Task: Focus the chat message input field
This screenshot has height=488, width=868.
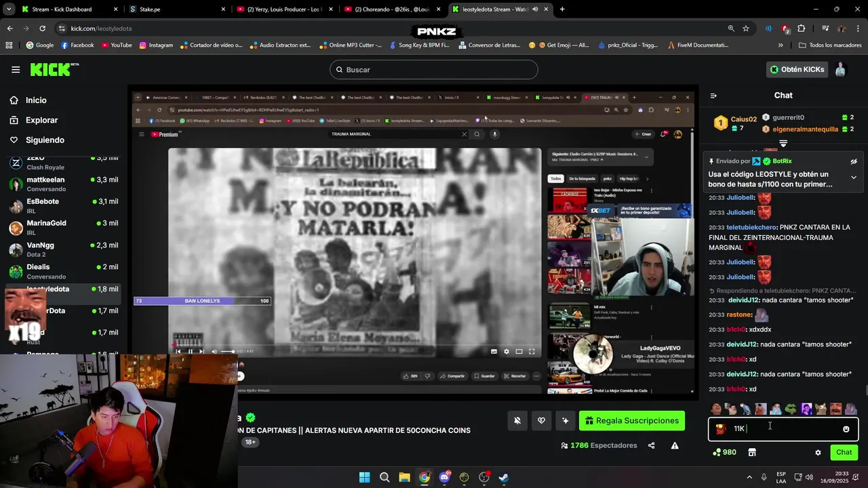Action: tap(783, 429)
